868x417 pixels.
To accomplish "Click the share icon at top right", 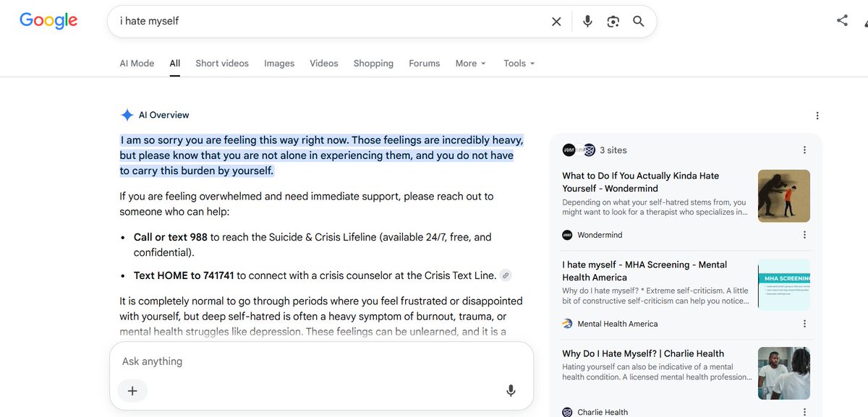I will 842,21.
